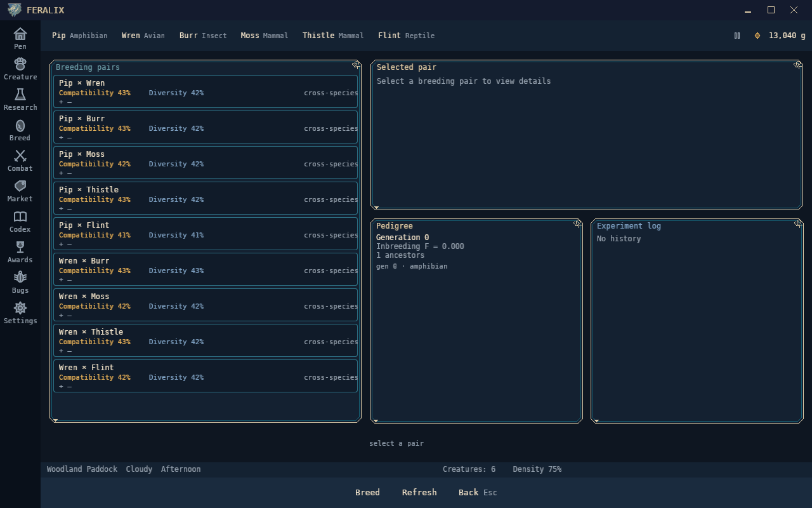This screenshot has height=508, width=812.
Task: Click plus under Pip × Wren
Action: point(62,102)
